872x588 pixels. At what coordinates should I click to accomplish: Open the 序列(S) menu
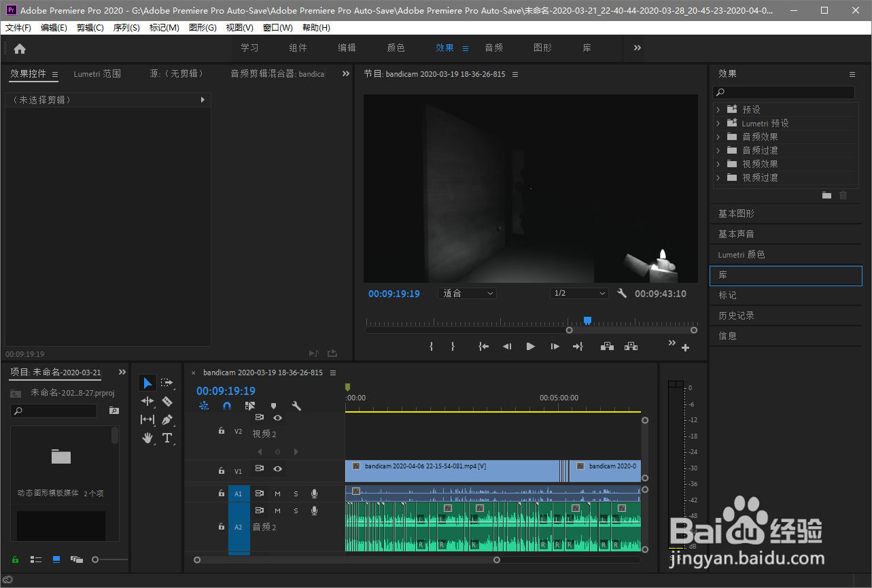point(126,28)
